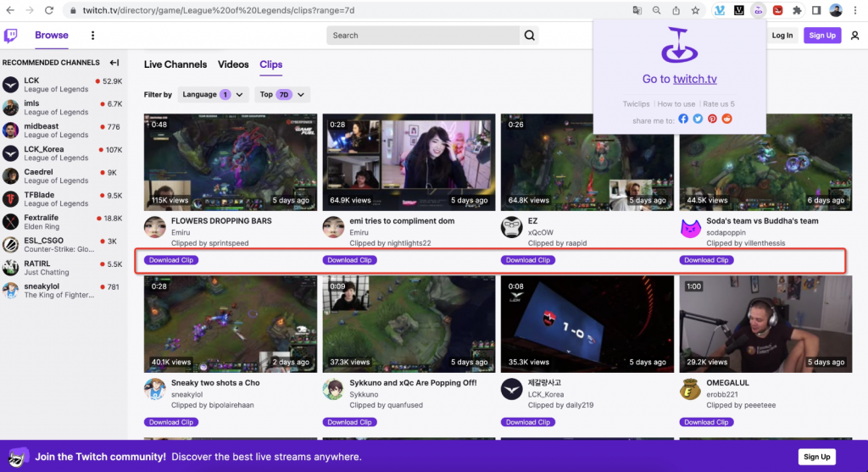
Task: Click the browser address bar URL
Action: [219, 10]
